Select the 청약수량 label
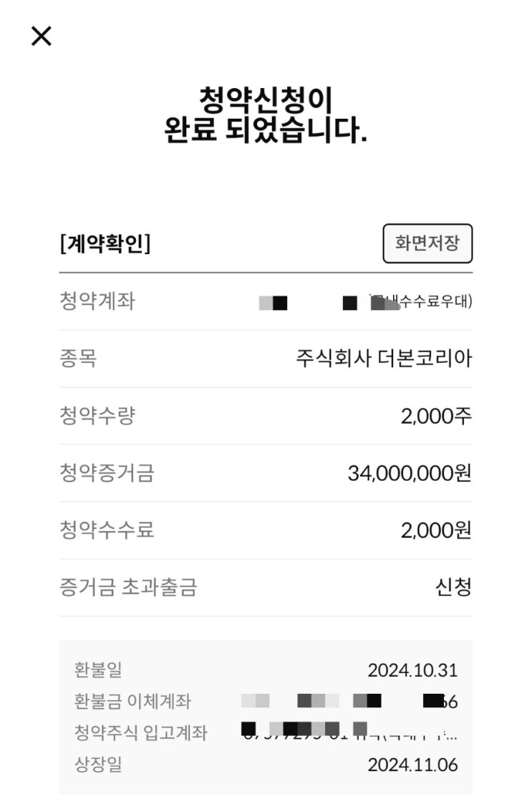Image resolution: width=532 pixels, height=809 pixels. point(97,415)
